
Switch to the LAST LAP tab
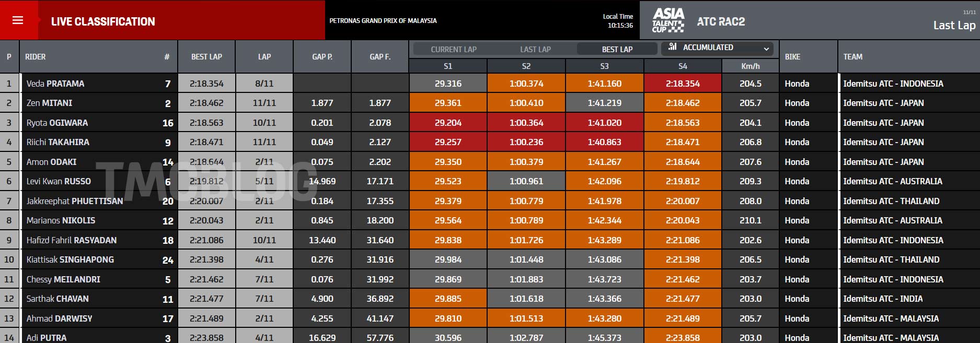pyautogui.click(x=535, y=49)
